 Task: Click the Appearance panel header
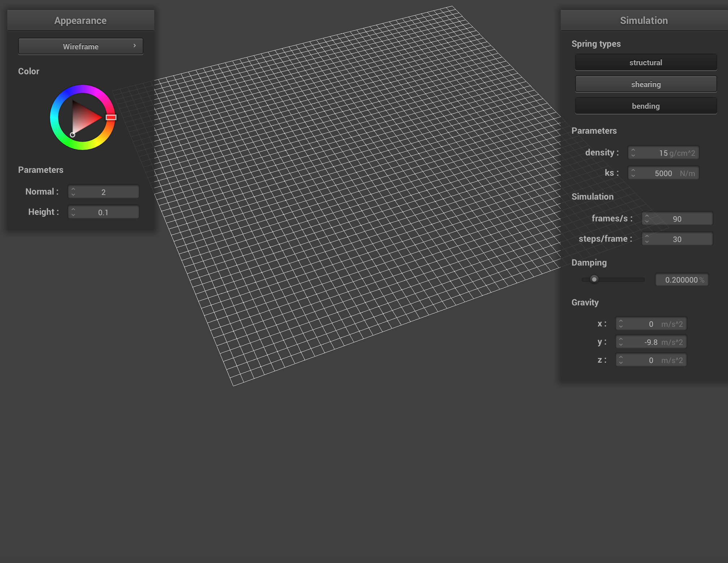(80, 21)
